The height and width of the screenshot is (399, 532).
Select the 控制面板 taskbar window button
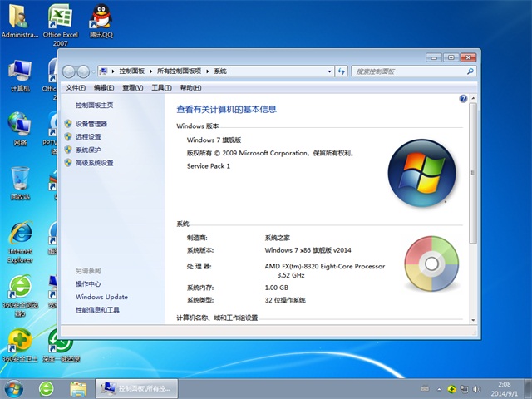tap(136, 389)
